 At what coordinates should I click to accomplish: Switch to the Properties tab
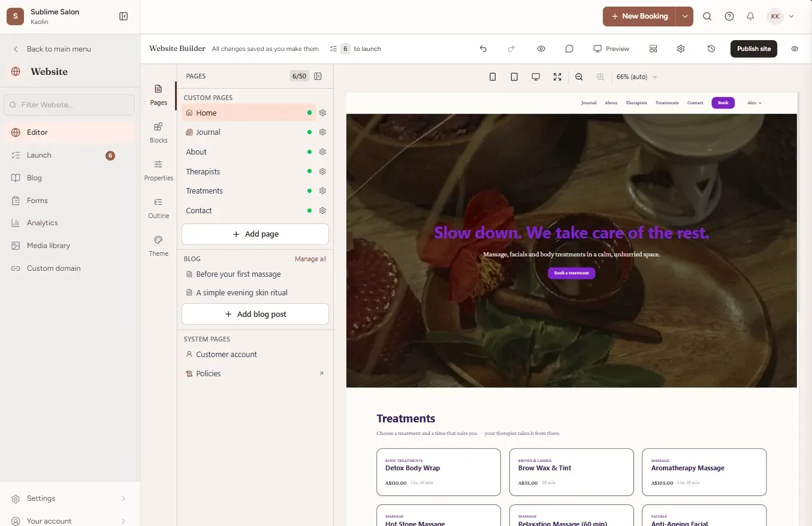coord(158,170)
